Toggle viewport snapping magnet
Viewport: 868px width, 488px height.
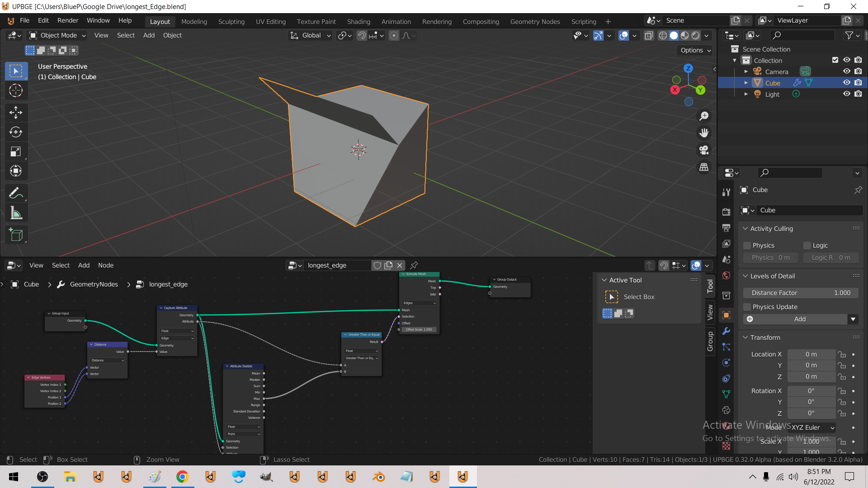coord(362,36)
